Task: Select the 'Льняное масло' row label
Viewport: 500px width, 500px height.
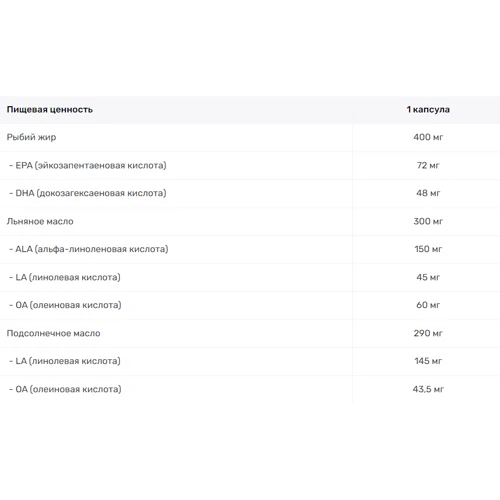Action: [x=40, y=221]
